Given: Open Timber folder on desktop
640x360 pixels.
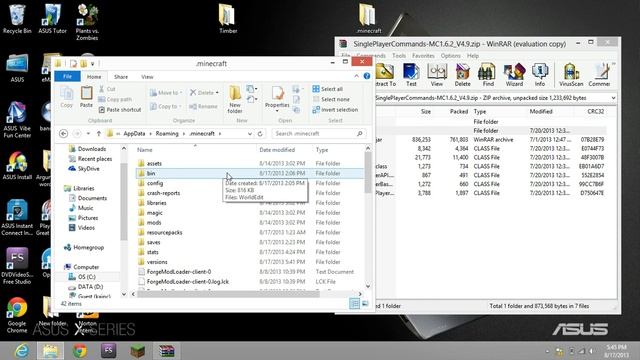Looking at the screenshot, I should tap(228, 19).
